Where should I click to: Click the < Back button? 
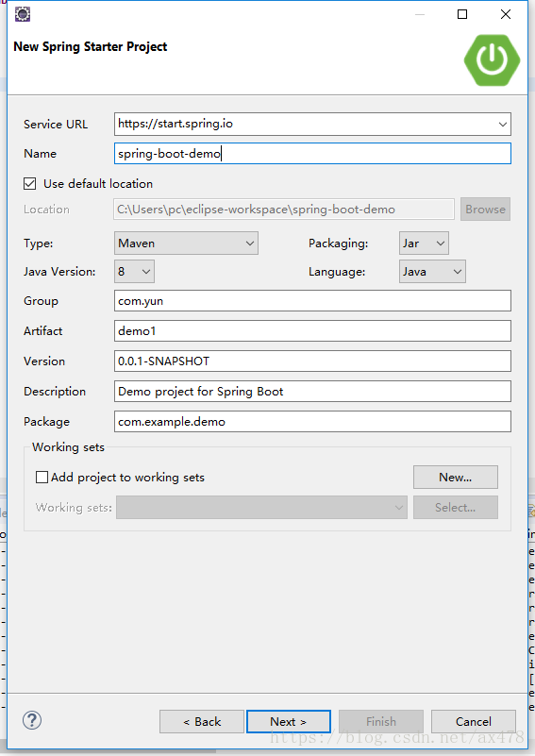click(x=202, y=722)
